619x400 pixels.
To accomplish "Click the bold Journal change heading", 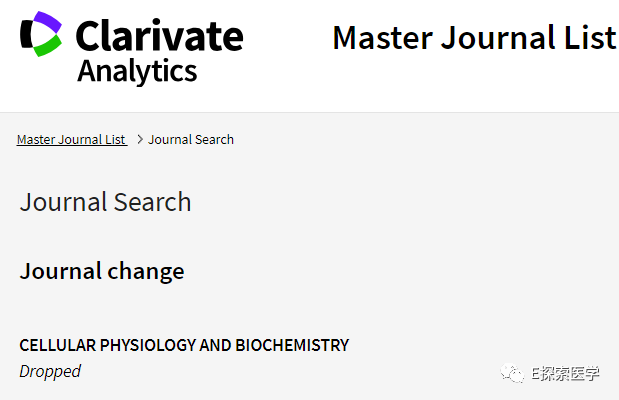I will coord(102,271).
